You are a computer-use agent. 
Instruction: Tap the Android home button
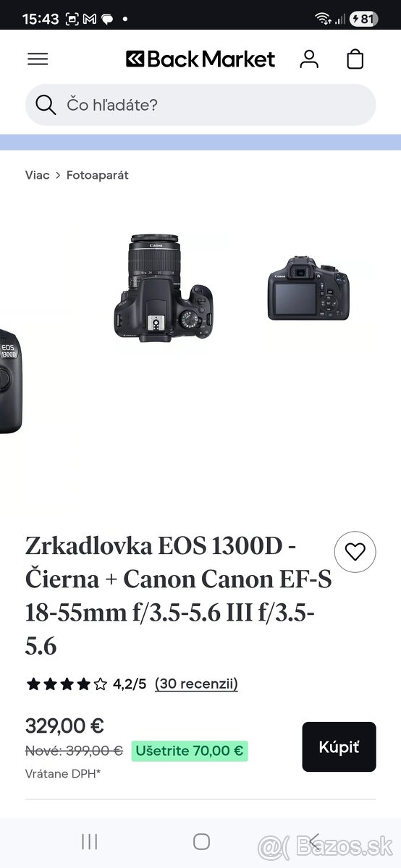(x=201, y=841)
